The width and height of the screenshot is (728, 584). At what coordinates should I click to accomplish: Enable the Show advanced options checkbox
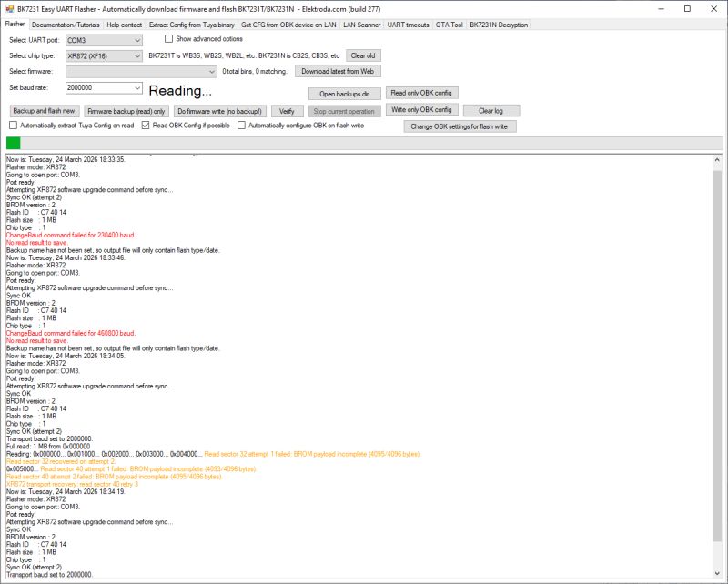(169, 39)
